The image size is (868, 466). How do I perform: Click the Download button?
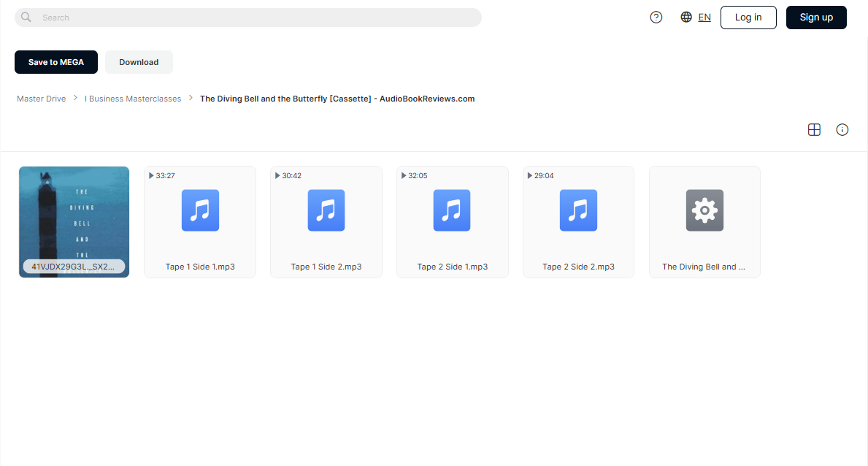(139, 62)
